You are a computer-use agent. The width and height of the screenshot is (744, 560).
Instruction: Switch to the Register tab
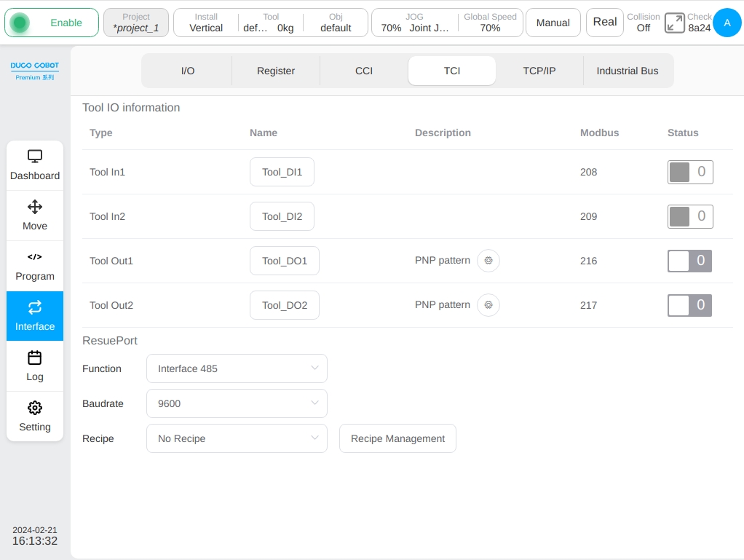(276, 71)
